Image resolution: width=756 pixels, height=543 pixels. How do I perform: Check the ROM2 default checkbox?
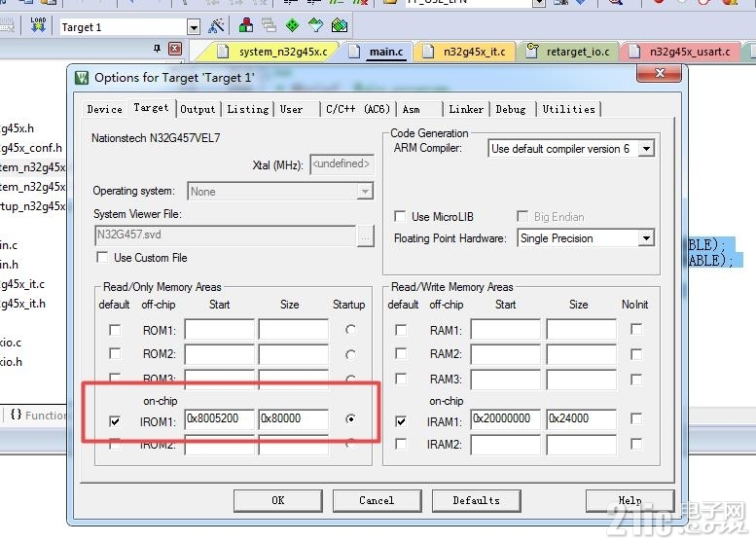click(x=115, y=353)
